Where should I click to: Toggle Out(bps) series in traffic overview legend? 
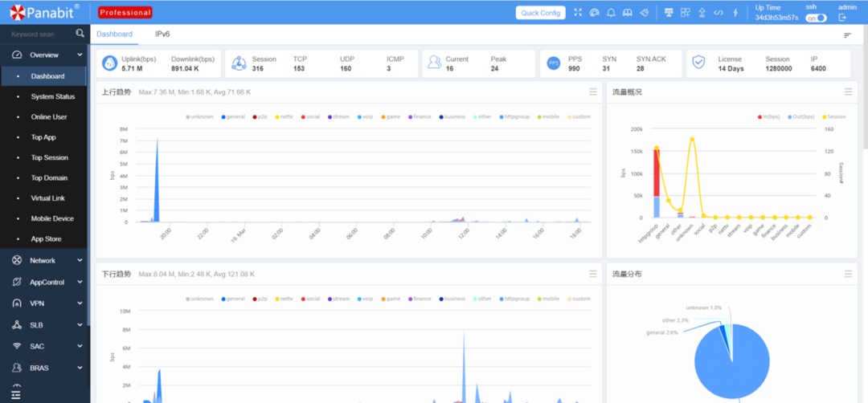[800, 116]
